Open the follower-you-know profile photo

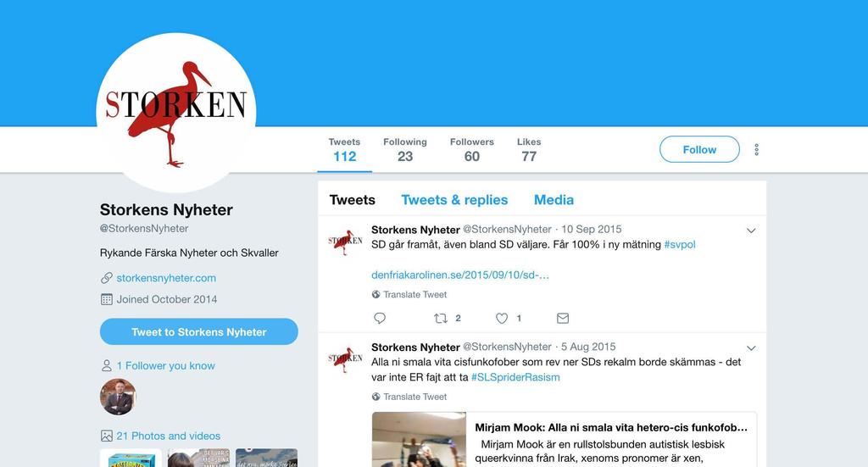tap(118, 397)
